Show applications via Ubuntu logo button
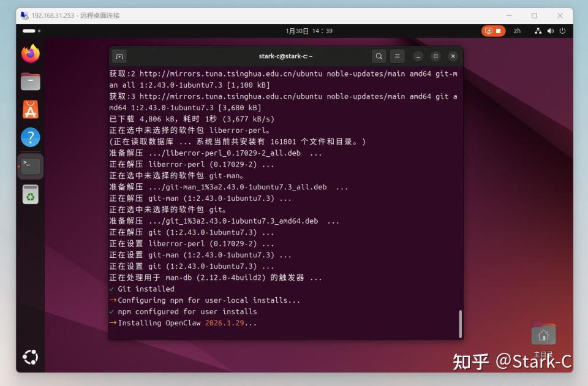588x386 pixels. coord(31,357)
